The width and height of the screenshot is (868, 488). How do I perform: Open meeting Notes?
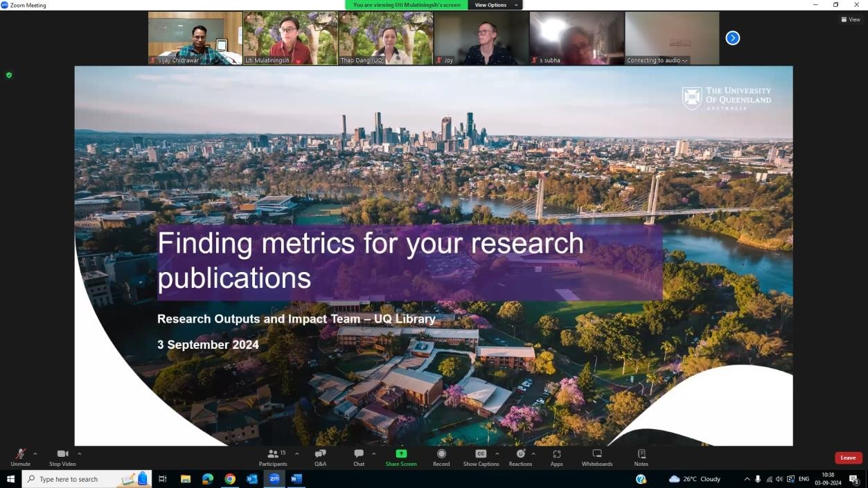coord(641,458)
